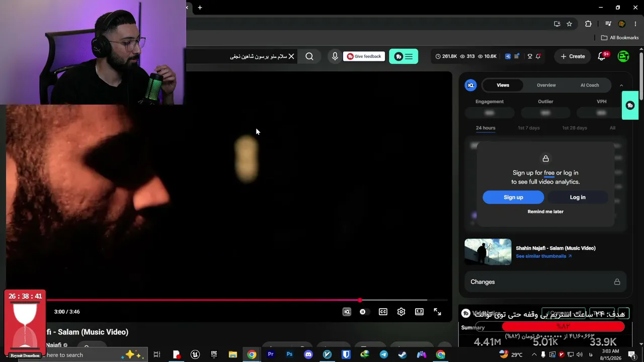
Task: Open the volume control in system tray
Action: 581,354
